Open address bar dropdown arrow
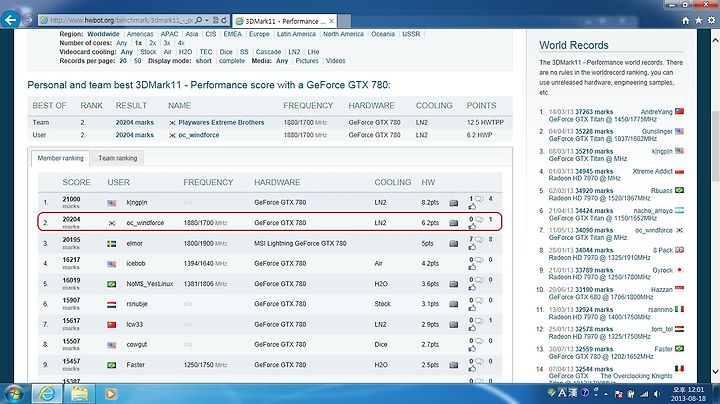 tap(207, 20)
